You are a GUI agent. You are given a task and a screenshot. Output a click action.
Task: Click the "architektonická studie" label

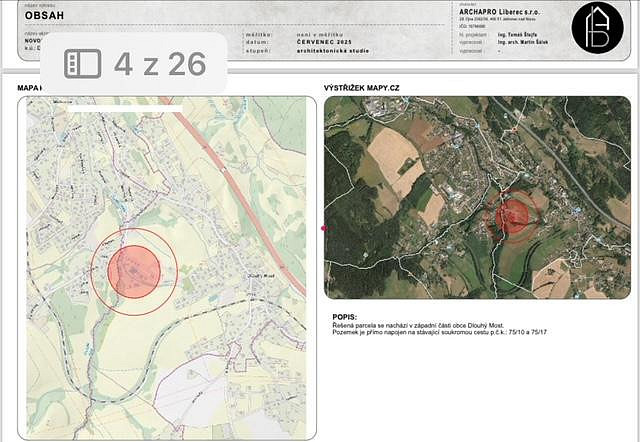pyautogui.click(x=332, y=50)
